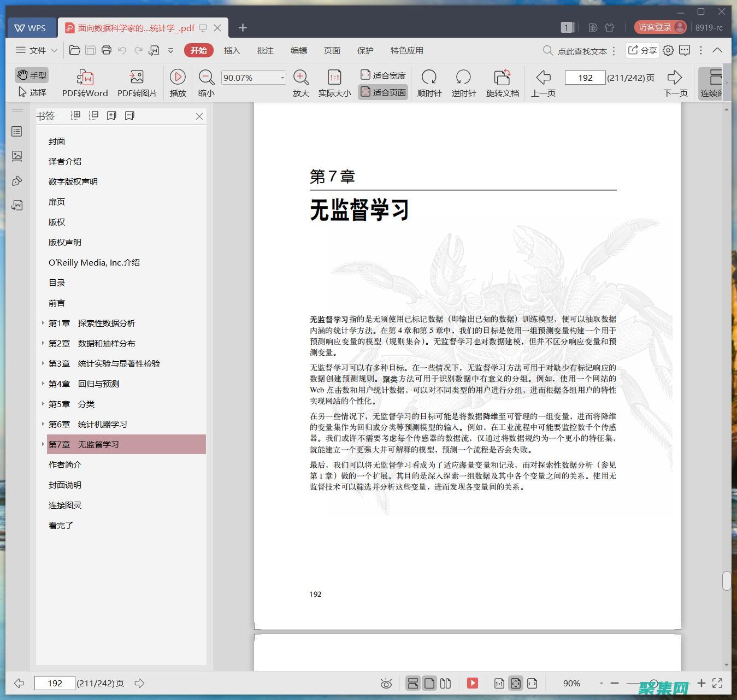Expand the 第1章 探索性数据分析 bookmark
Screen dimensions: 737x700
43,323
